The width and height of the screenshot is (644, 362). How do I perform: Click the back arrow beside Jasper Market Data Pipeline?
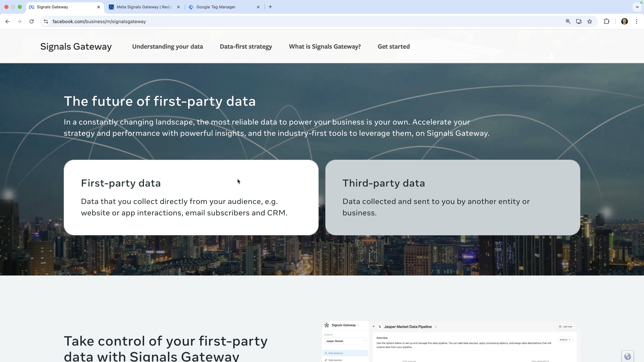[374, 326]
